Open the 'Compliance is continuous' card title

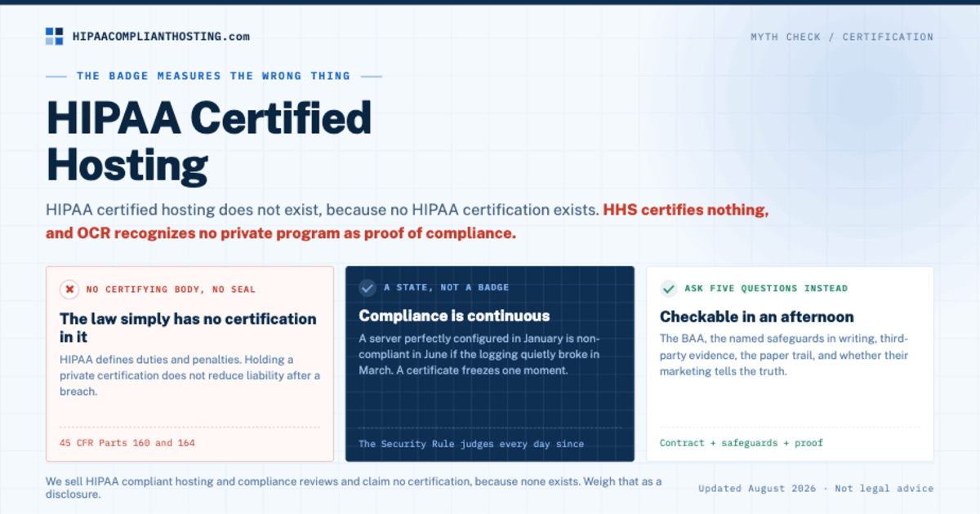[x=454, y=316]
